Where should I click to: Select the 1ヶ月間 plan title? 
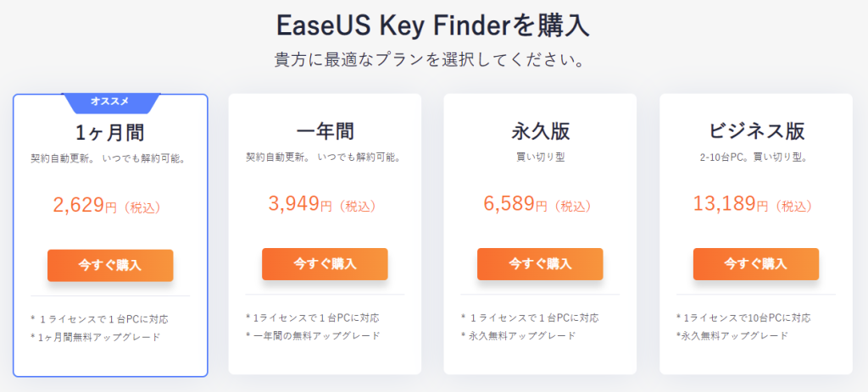[110, 133]
